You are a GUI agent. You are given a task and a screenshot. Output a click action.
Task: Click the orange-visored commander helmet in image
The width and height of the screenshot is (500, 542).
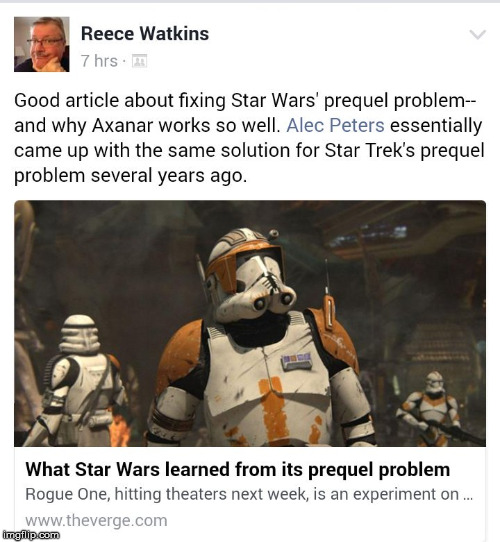[x=251, y=273]
